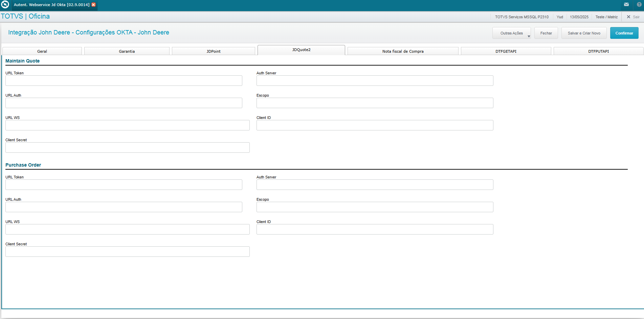Focus Purchase Order URL Token field
This screenshot has height=319, width=644.
124,185
